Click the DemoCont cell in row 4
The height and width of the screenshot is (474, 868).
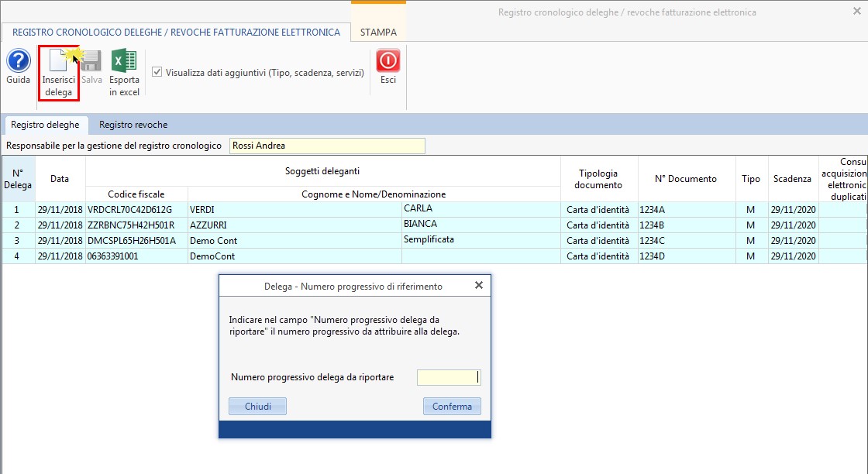[x=294, y=256]
